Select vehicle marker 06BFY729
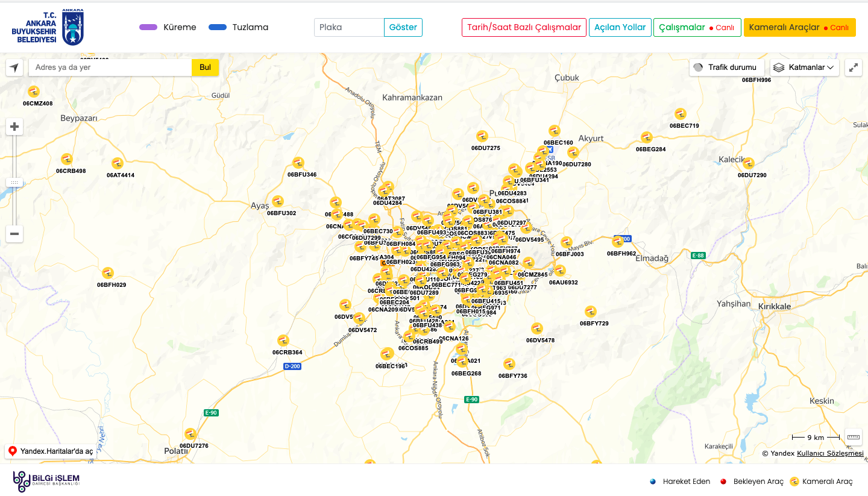The image size is (868, 496). pyautogui.click(x=591, y=312)
